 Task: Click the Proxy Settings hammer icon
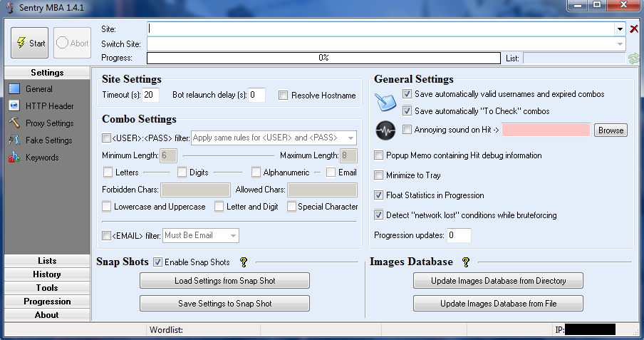click(14, 123)
